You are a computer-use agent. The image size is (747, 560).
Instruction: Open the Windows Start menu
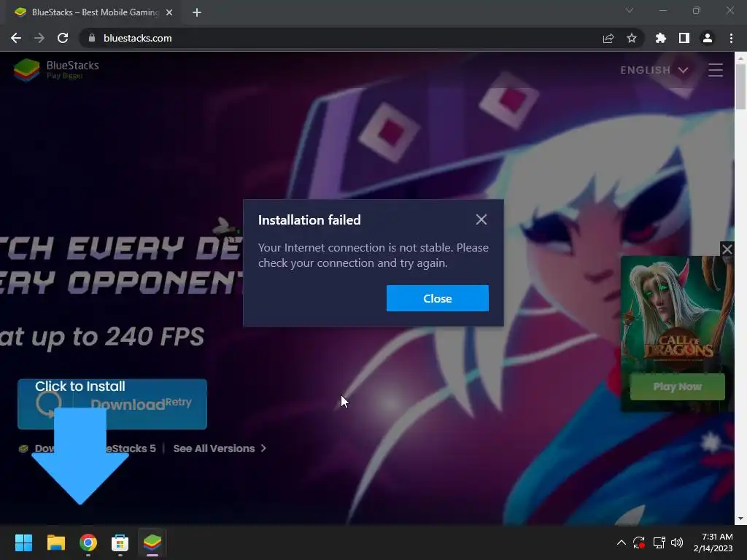23,542
